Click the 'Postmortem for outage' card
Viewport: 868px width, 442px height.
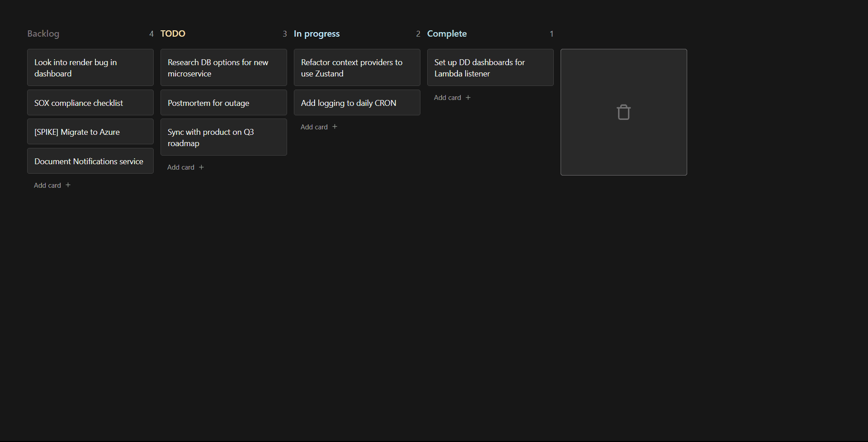pyautogui.click(x=224, y=103)
